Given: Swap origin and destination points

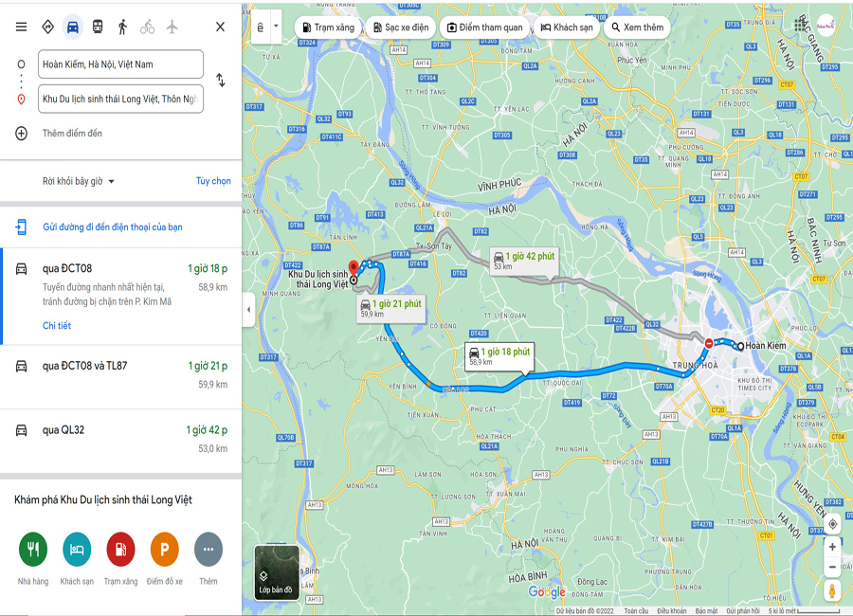Looking at the screenshot, I should [220, 80].
